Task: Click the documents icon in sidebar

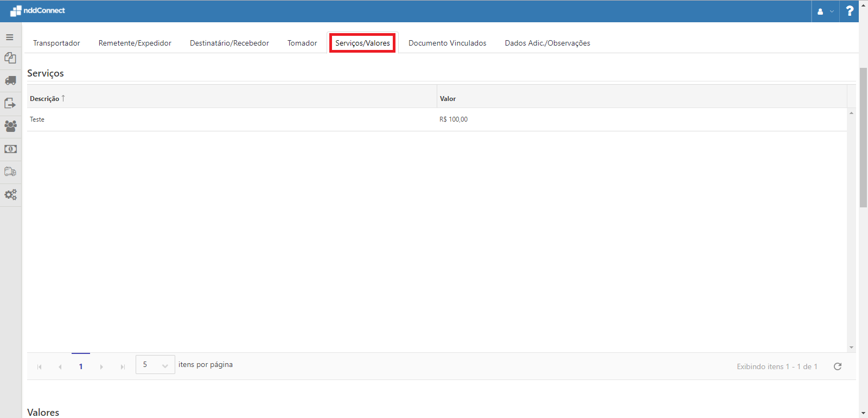Action: coord(10,58)
